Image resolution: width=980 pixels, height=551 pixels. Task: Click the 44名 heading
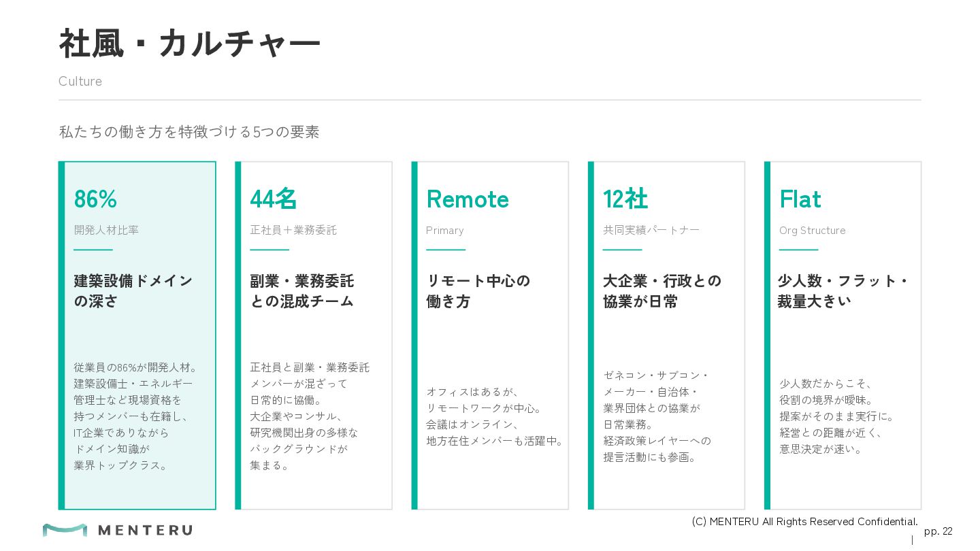pyautogui.click(x=274, y=199)
